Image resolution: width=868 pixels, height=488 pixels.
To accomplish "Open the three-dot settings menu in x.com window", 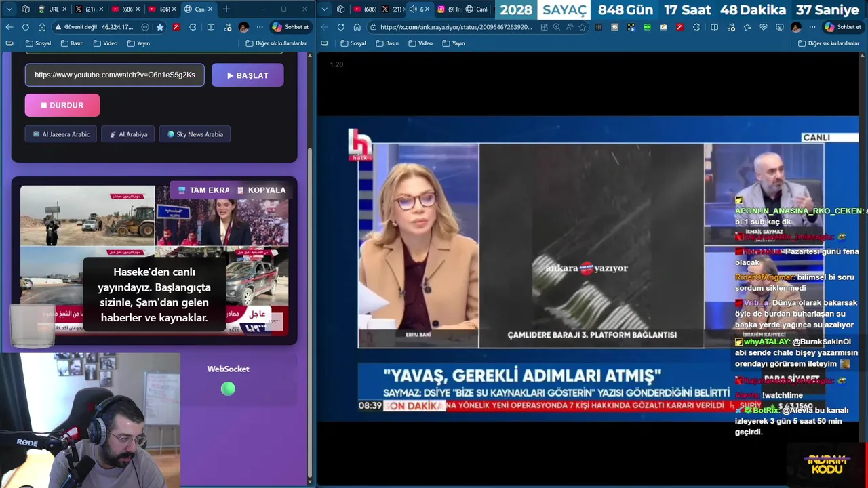I will [812, 27].
